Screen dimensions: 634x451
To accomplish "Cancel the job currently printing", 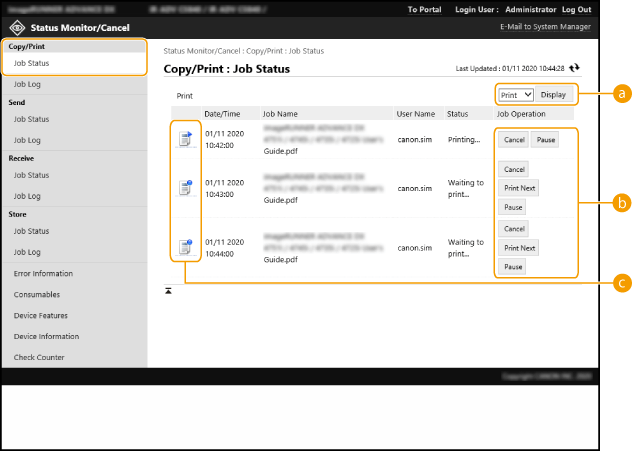I will coord(514,140).
